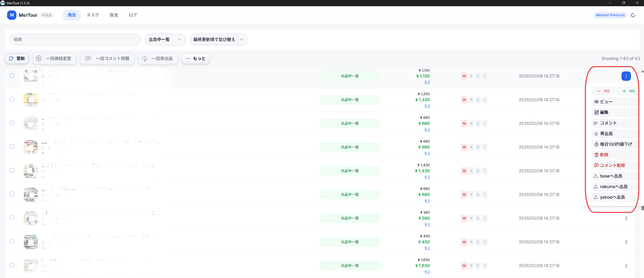Viewport: 644px width, 278px height.
Task: Click into the 検索 search field
Action: (x=75, y=40)
